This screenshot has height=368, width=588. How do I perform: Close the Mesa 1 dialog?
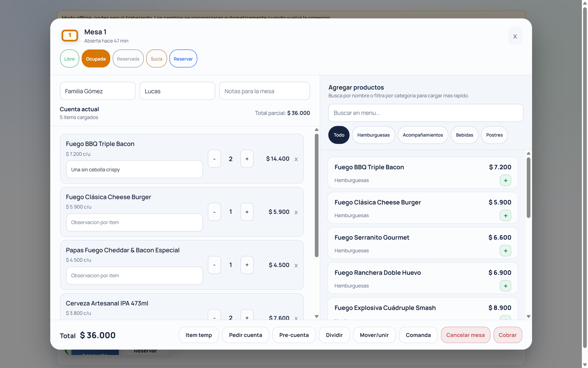tap(515, 36)
